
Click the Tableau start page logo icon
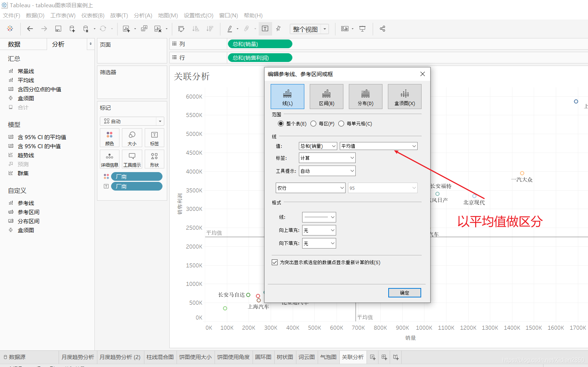tap(10, 29)
